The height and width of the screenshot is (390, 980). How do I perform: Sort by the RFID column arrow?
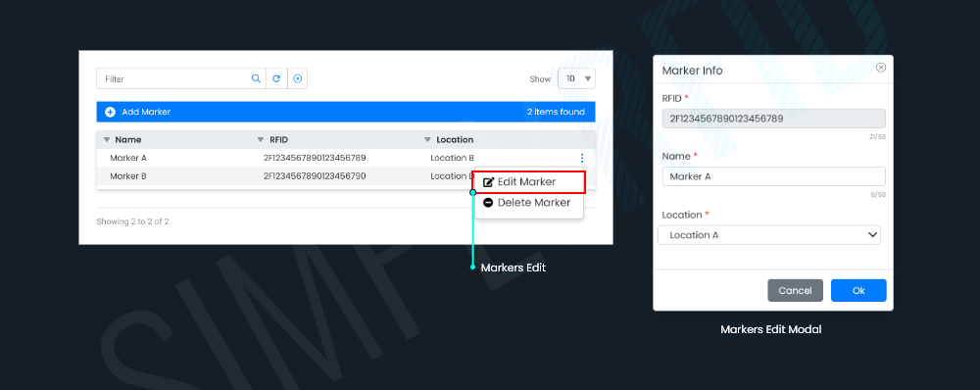click(261, 139)
